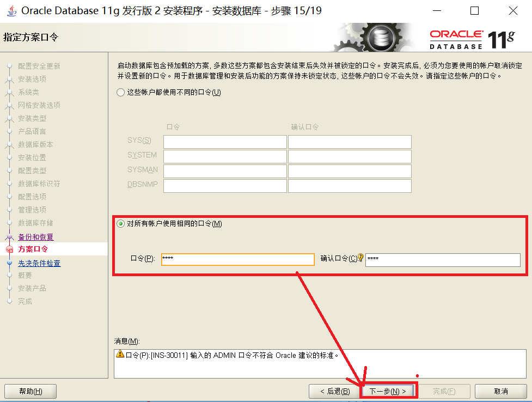Click the step marker beside 备份和恢复
The width and height of the screenshot is (532, 402).
pos(9,236)
